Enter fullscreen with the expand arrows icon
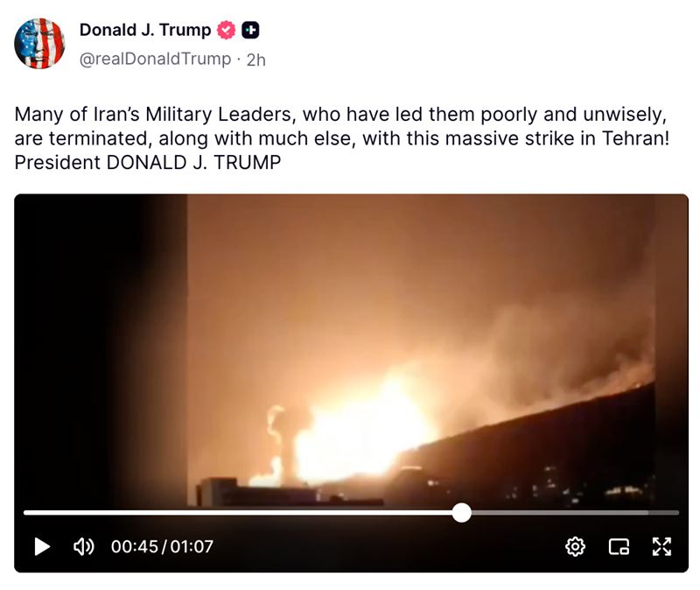 click(x=661, y=546)
